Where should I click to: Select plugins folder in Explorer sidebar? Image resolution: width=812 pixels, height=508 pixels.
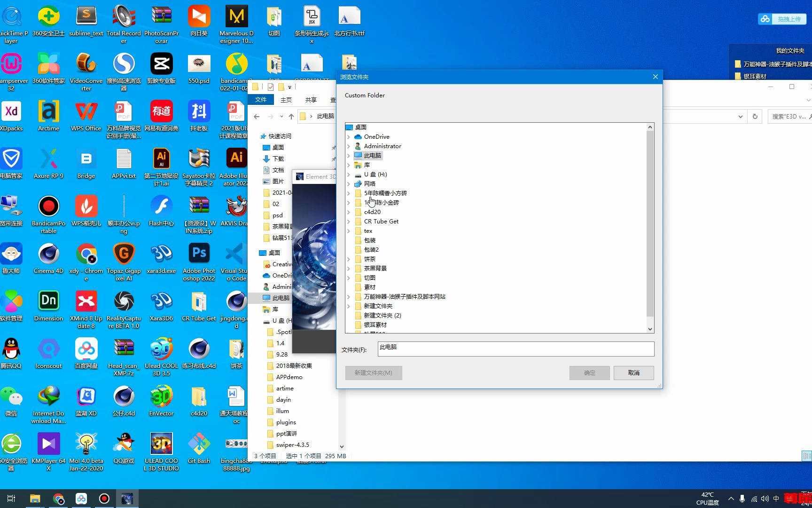(286, 422)
